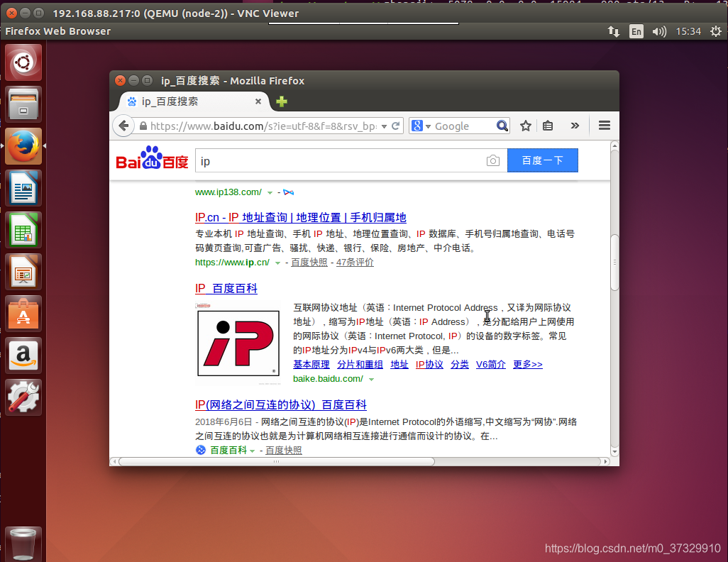Click the vertical scrollbar thumb
The height and width of the screenshot is (562, 728).
coord(614,263)
